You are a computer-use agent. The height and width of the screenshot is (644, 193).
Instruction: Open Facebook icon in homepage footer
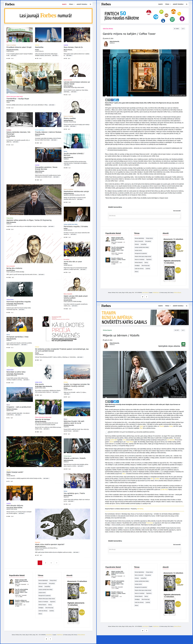(x=50, y=639)
